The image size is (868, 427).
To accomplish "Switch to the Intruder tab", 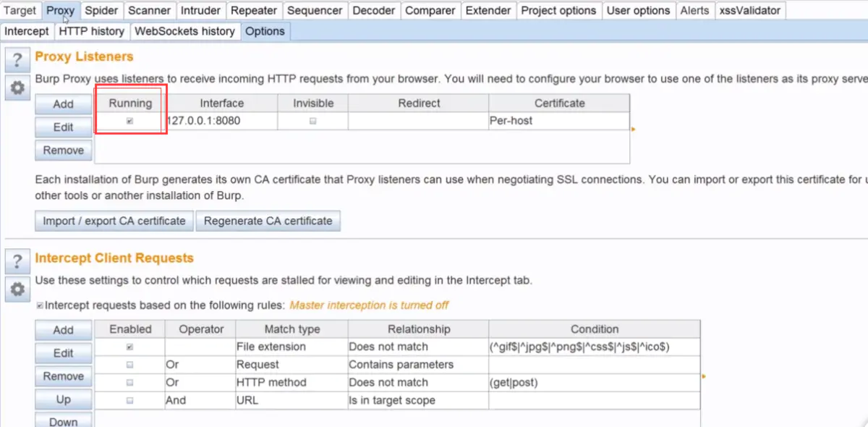I will [x=200, y=11].
